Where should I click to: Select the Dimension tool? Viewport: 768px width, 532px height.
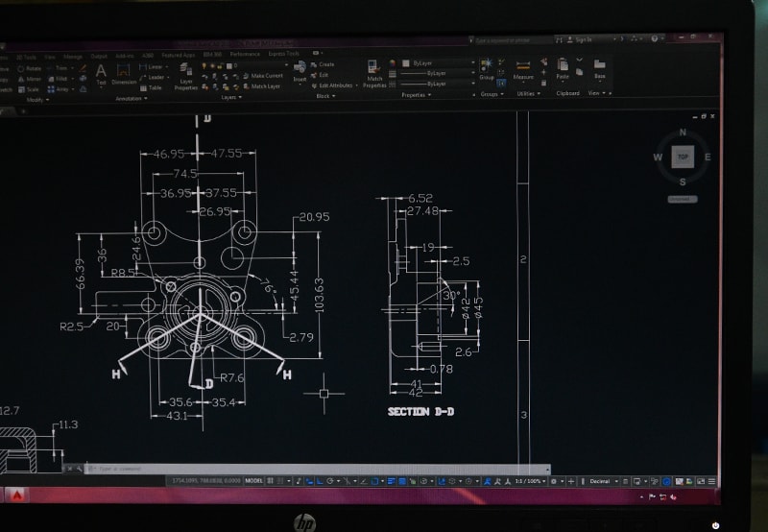[124, 75]
